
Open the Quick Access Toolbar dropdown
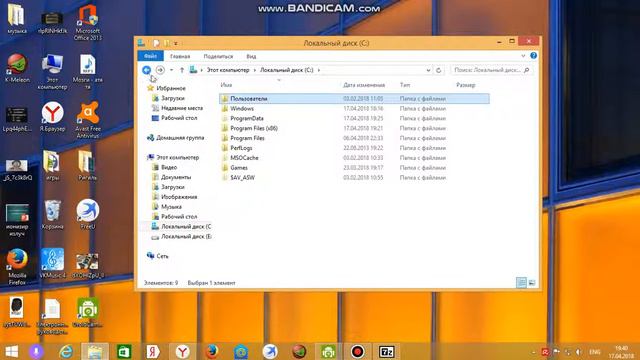[x=176, y=43]
